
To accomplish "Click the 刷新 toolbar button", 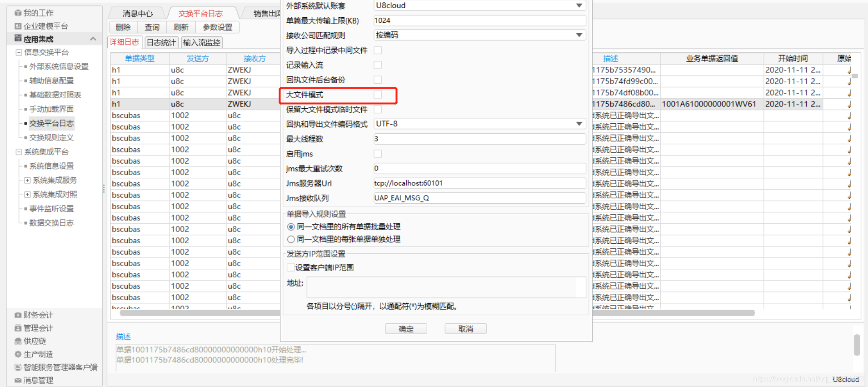I will (181, 27).
